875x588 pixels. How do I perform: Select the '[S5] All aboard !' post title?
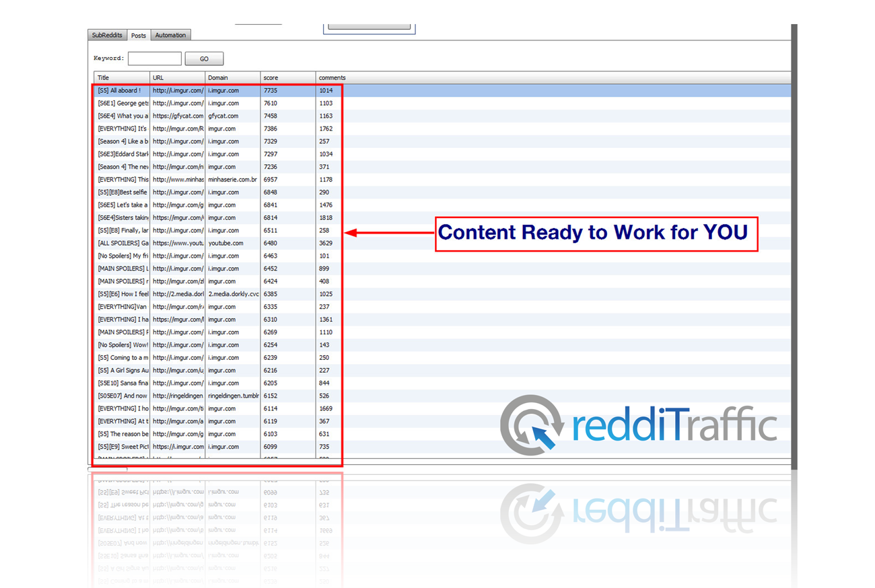click(122, 90)
